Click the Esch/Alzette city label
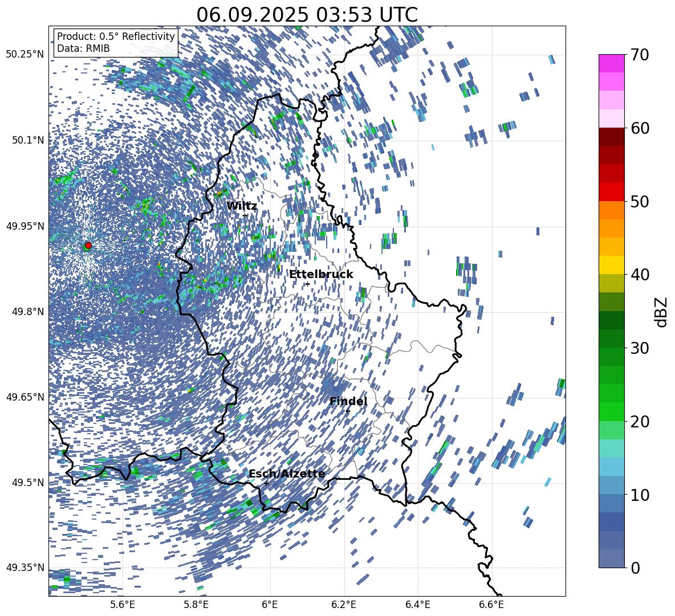Screen dimensions: 675x616 [x=287, y=474]
